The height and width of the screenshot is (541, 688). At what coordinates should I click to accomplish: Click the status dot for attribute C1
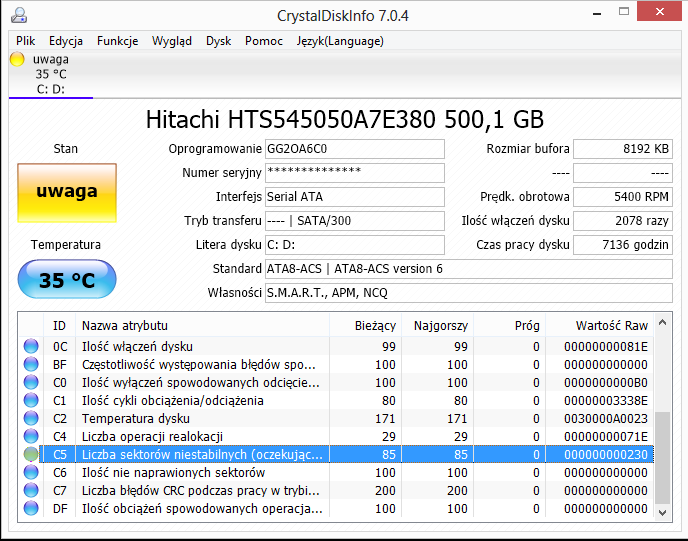[31, 400]
